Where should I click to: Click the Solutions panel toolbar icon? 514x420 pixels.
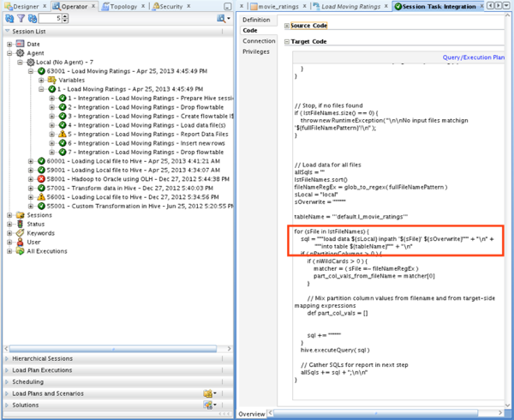[208, 405]
